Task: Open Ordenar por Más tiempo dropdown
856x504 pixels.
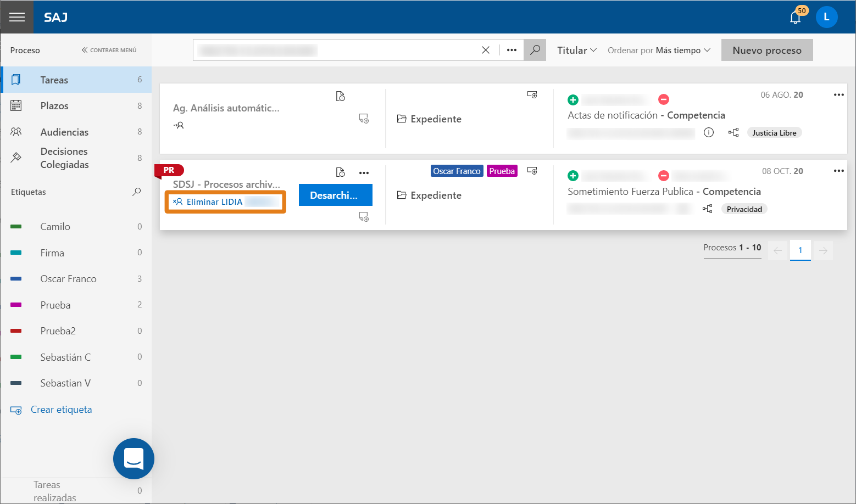Action: click(x=659, y=50)
